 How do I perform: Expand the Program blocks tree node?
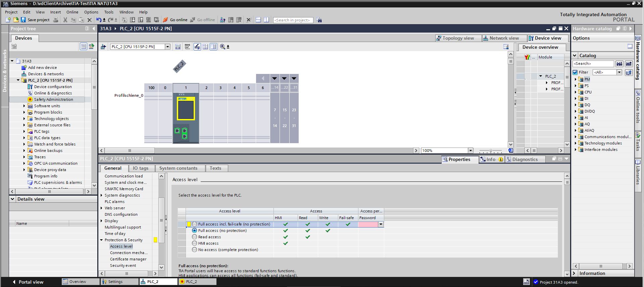[24, 112]
